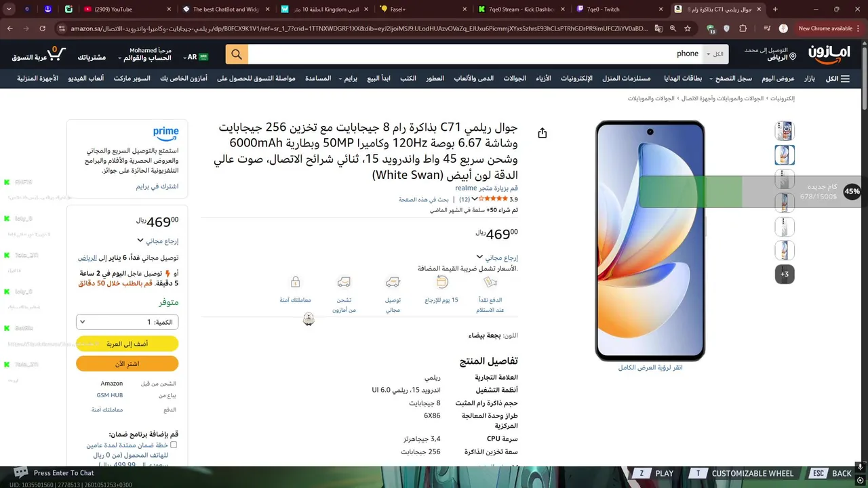The width and height of the screenshot is (868, 488).
Task: Open عروض اليوم in nav bar
Action: pos(778,79)
